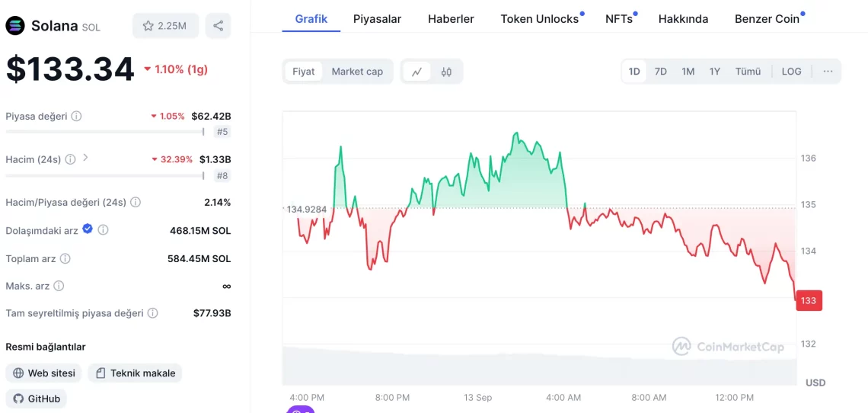
Task: Click the $77.93B fully diluted value
Action: coord(212,313)
